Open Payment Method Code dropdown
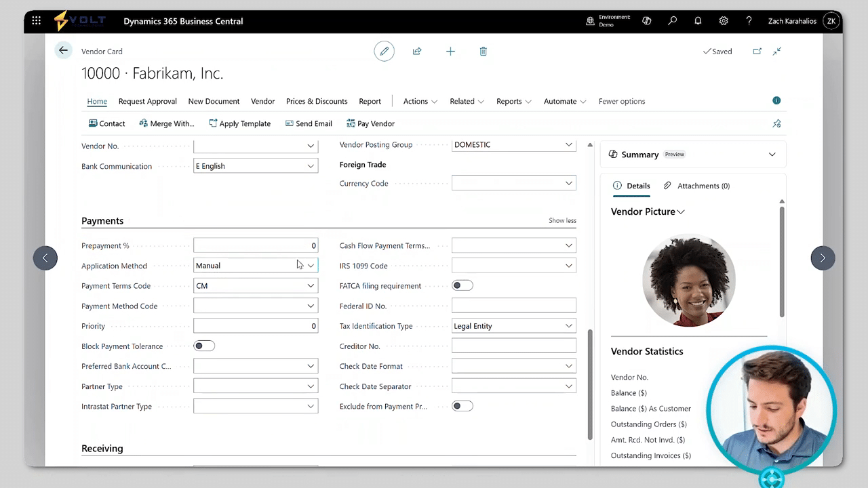The image size is (868, 488). point(311,306)
